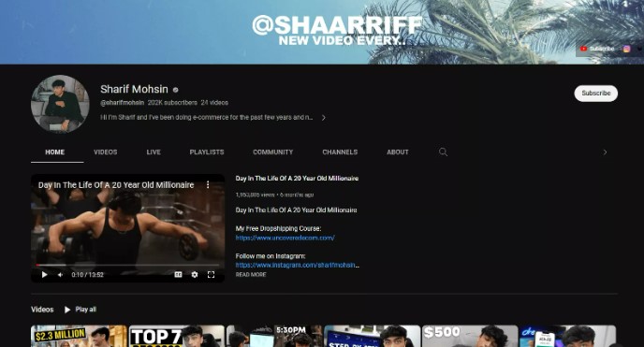Open the ABOUT tab
Image resolution: width=644 pixels, height=347 pixels.
click(x=398, y=152)
